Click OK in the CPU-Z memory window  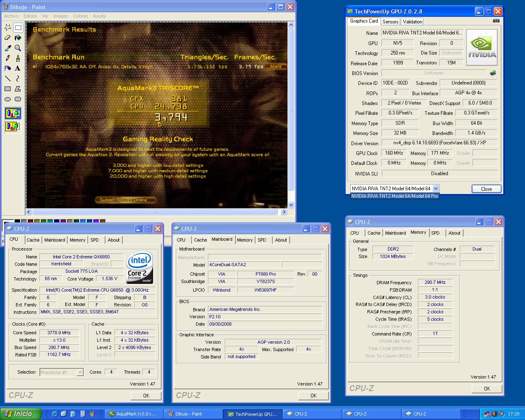[487, 388]
